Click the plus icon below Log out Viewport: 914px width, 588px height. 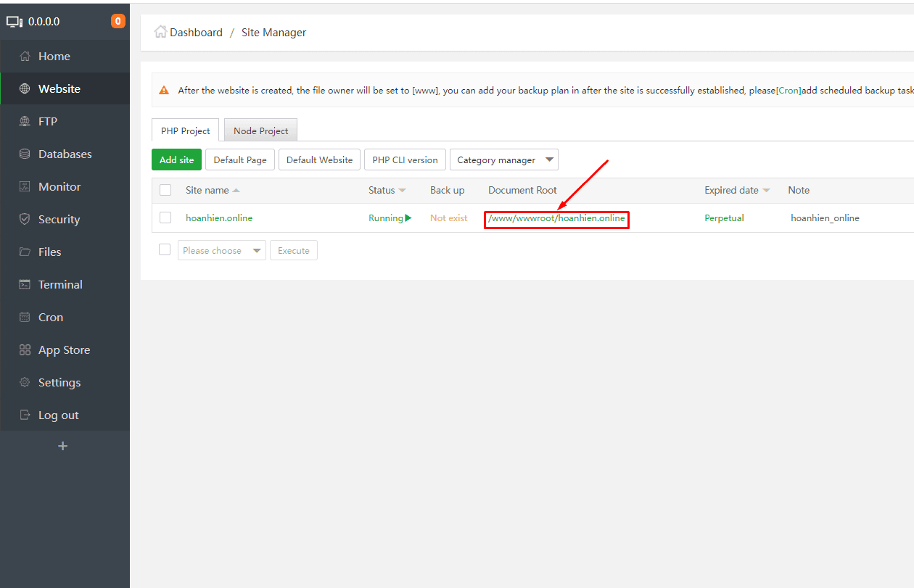tap(62, 446)
